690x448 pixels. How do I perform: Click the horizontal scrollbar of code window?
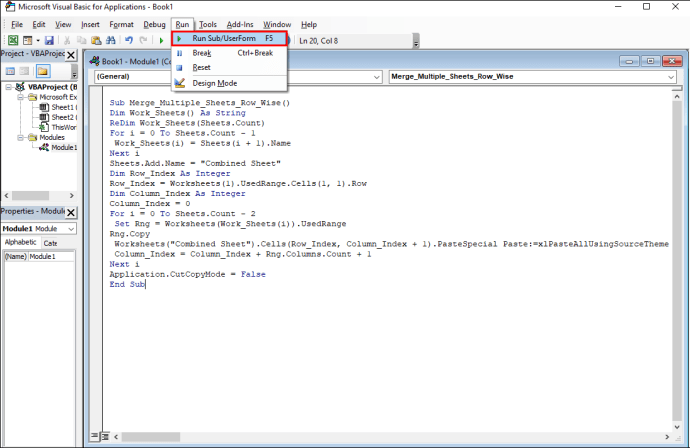click(x=392, y=437)
